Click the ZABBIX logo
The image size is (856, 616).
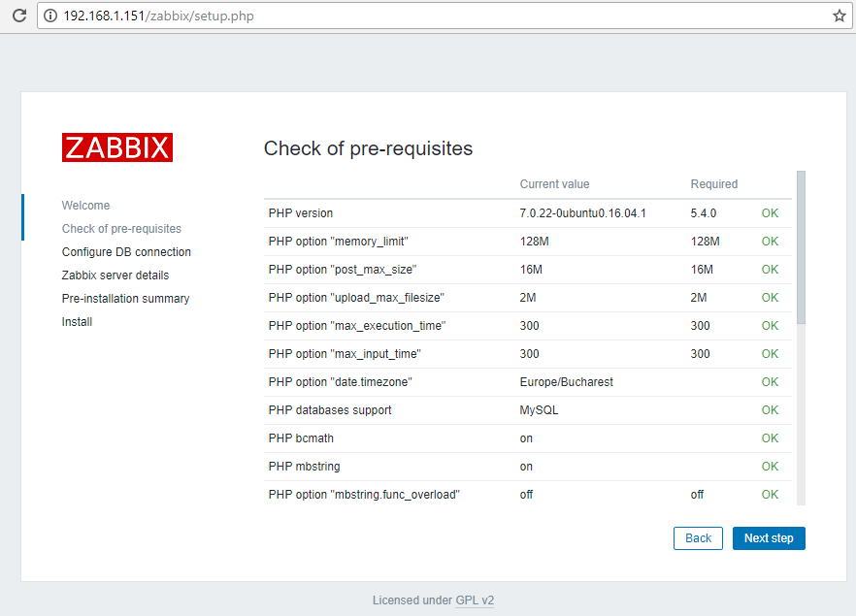click(117, 147)
